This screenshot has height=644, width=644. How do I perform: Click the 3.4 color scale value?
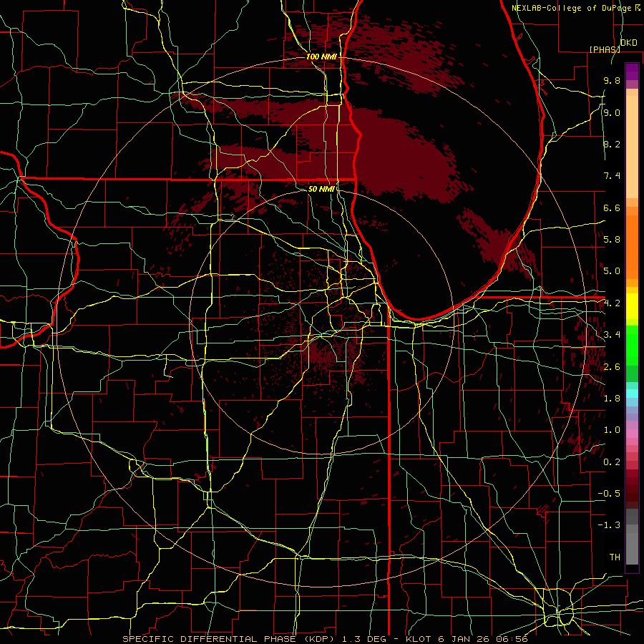point(612,335)
